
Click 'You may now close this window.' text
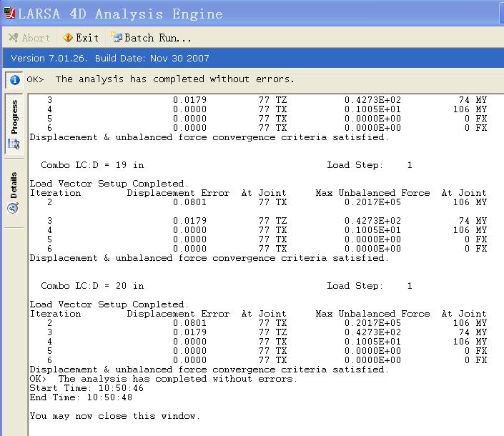[x=115, y=416]
